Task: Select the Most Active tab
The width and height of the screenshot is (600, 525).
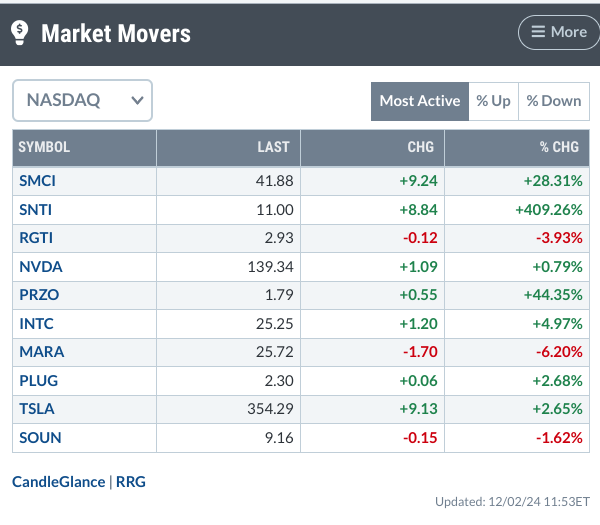Action: pyautogui.click(x=420, y=101)
